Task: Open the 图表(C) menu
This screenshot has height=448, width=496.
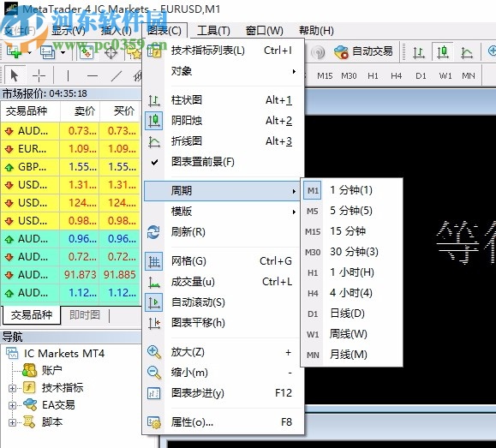Action: pyautogui.click(x=164, y=31)
